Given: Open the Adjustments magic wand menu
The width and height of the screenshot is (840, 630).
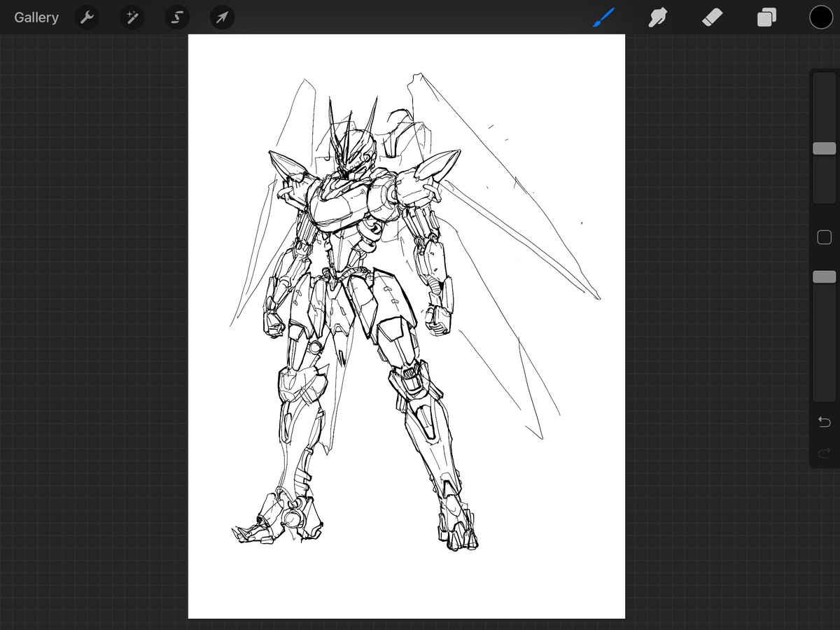Looking at the screenshot, I should (x=132, y=17).
